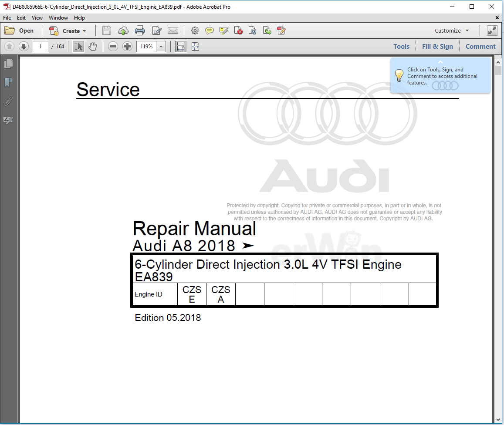Toggle fit one full page view
Image resolution: width=504 pixels, height=425 pixels.
[196, 47]
